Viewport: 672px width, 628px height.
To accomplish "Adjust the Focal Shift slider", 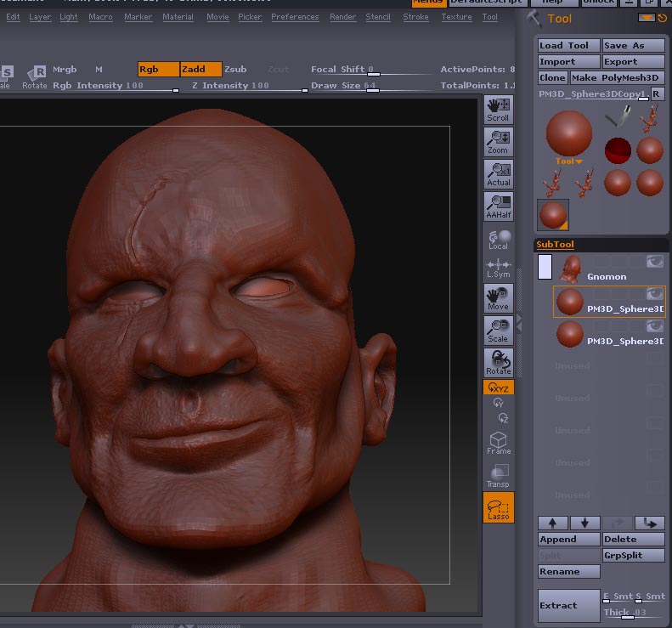I will (372, 70).
